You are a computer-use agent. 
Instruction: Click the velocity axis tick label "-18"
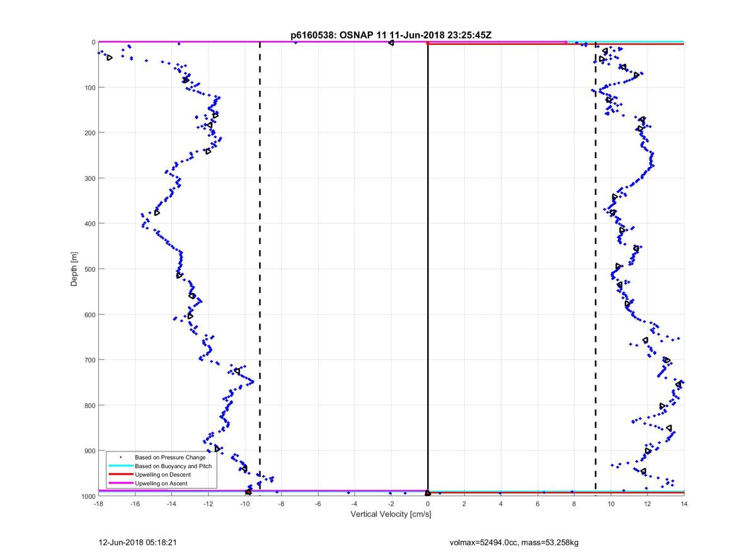[98, 504]
